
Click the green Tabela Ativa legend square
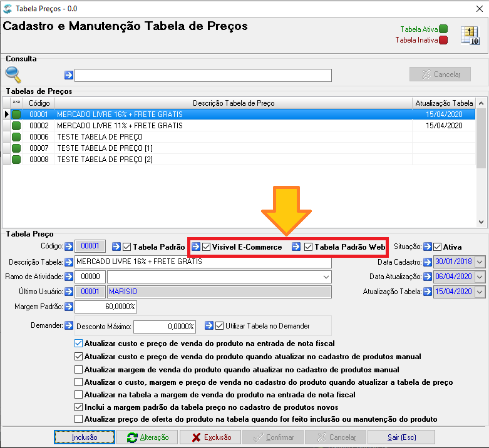(x=443, y=29)
